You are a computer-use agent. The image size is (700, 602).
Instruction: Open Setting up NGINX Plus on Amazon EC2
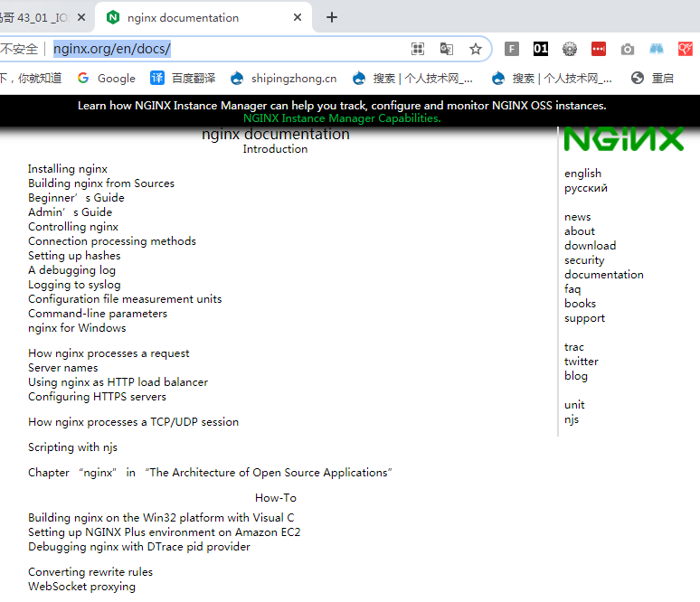(165, 532)
